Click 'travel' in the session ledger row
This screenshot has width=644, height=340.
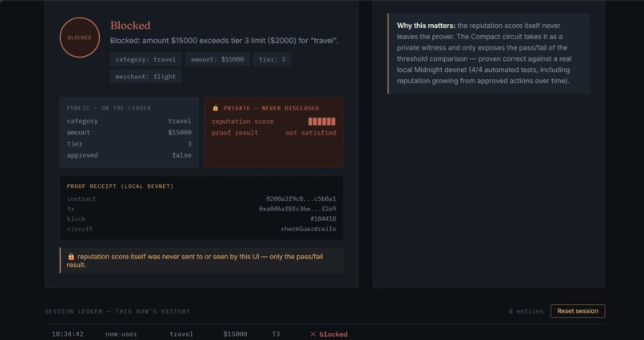click(x=181, y=334)
